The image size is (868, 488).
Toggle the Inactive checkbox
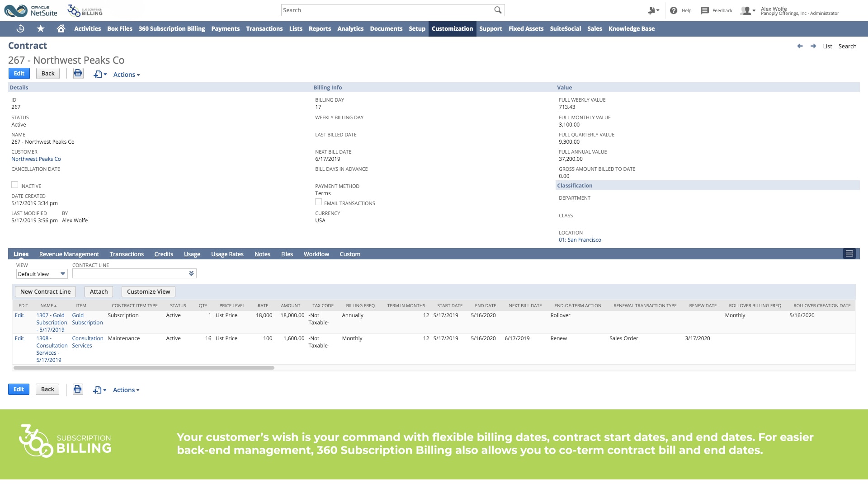pyautogui.click(x=15, y=185)
